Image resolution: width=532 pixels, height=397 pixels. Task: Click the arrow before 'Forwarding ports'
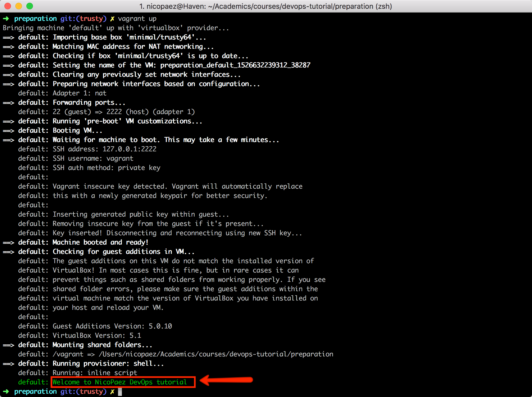coord(9,103)
